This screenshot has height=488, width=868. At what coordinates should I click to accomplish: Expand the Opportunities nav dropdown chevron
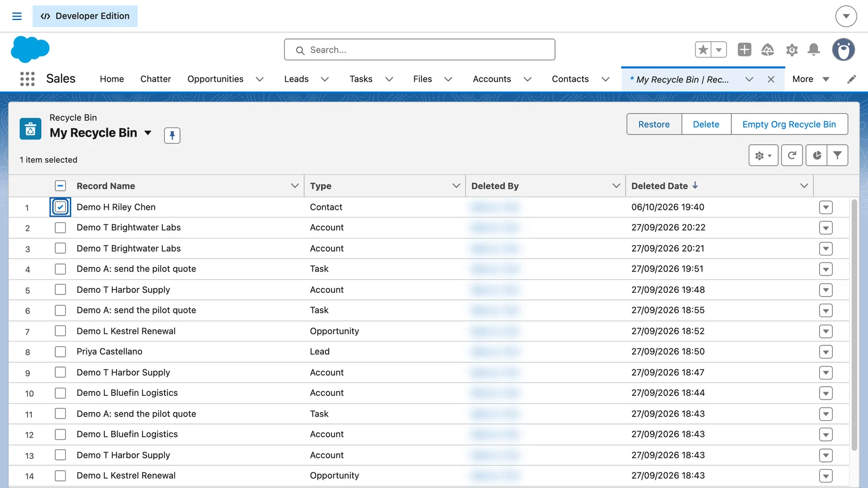(260, 79)
